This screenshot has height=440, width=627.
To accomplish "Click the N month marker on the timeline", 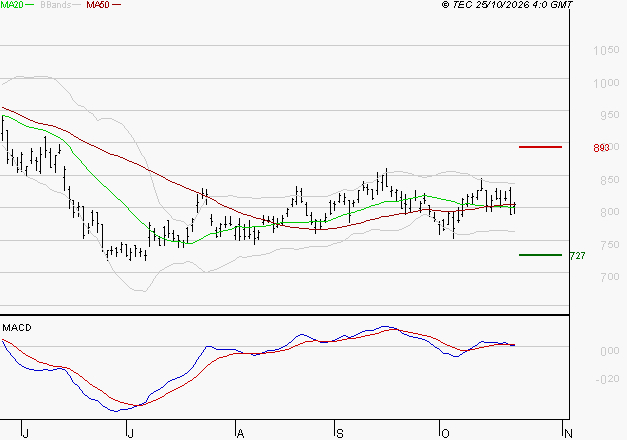I will click(568, 433).
